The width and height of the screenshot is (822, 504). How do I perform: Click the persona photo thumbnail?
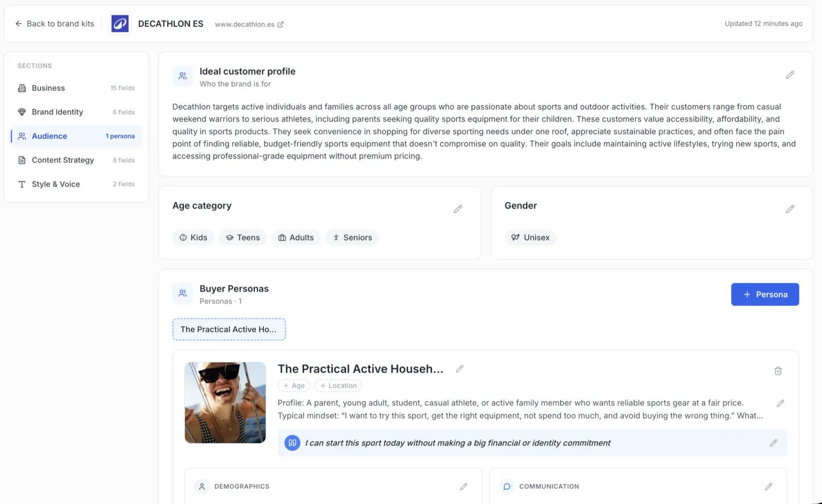coord(226,403)
